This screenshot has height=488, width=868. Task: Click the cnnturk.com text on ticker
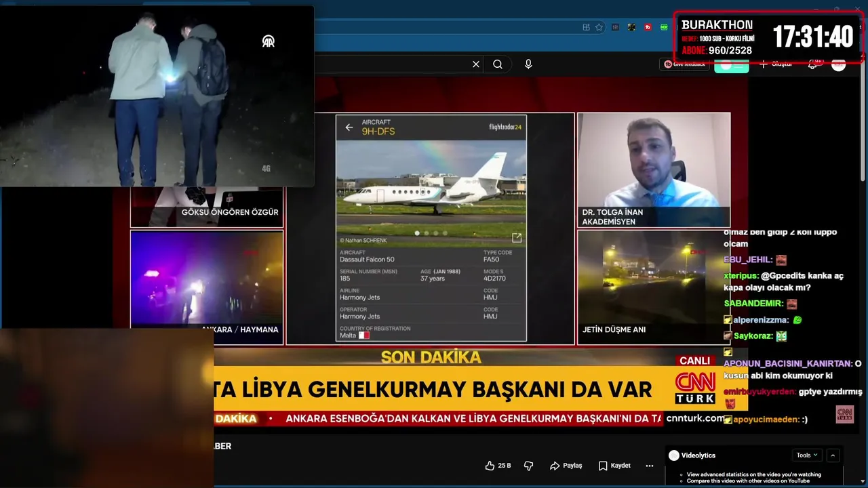(695, 419)
